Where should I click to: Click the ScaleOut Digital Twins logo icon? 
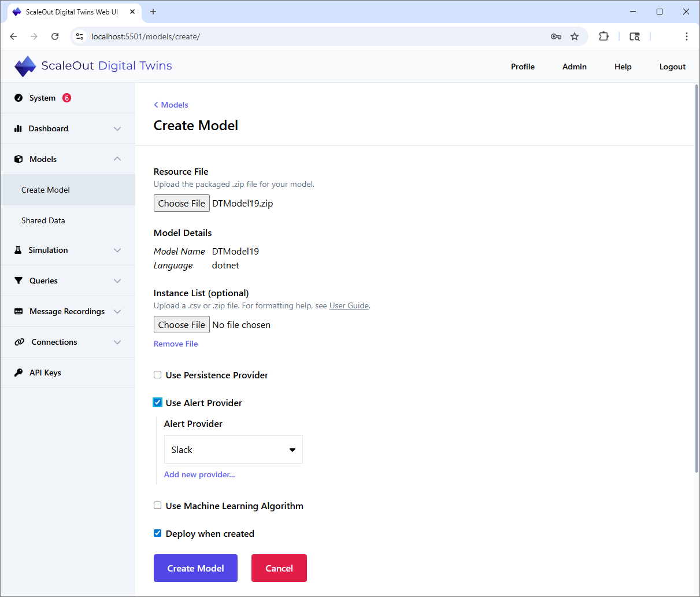tap(25, 67)
